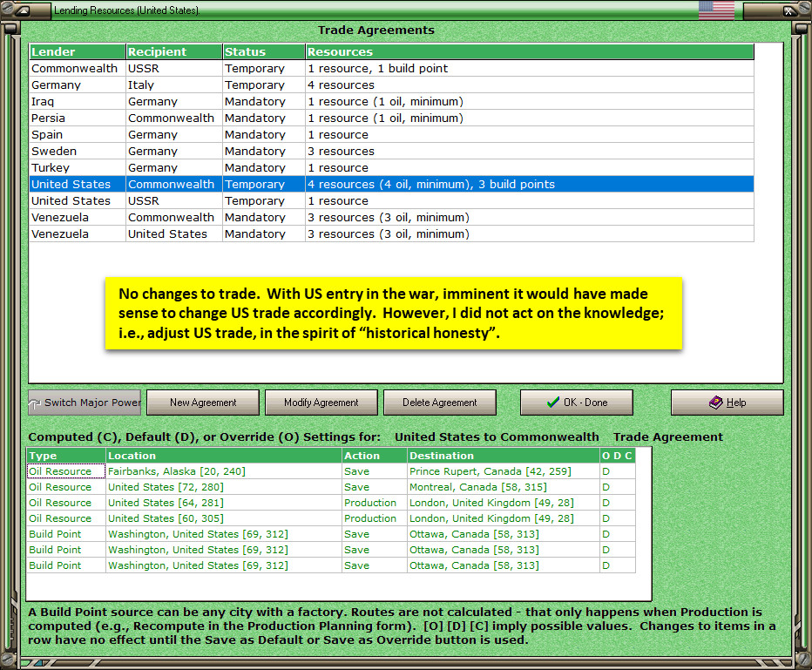Select the United States to Commonwealth agreement
This screenshot has height=670, width=812.
[x=391, y=185]
